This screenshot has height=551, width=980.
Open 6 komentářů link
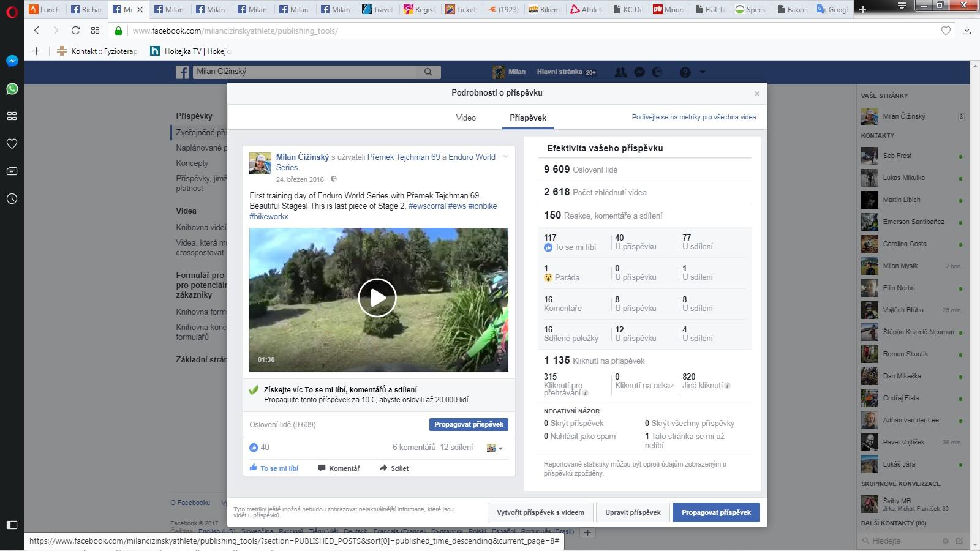[x=414, y=448]
